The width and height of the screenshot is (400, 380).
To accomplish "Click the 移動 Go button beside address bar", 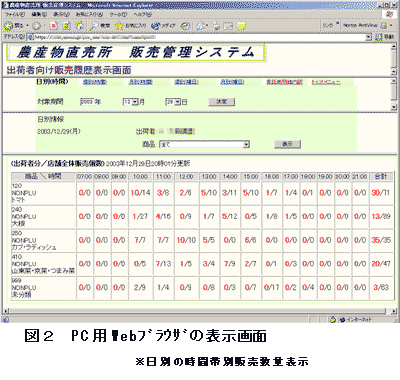I will pos(384,37).
